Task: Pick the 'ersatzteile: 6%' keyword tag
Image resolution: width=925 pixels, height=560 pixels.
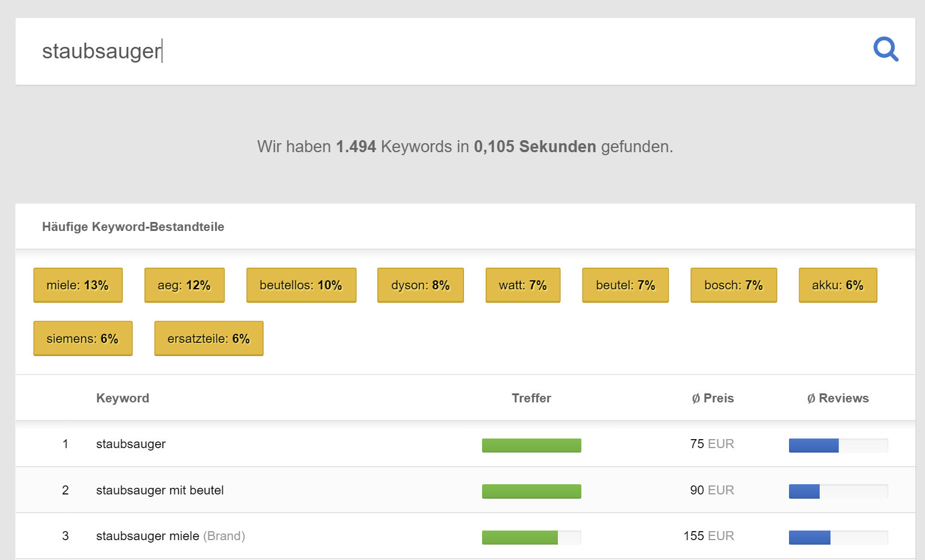Action: tap(208, 339)
